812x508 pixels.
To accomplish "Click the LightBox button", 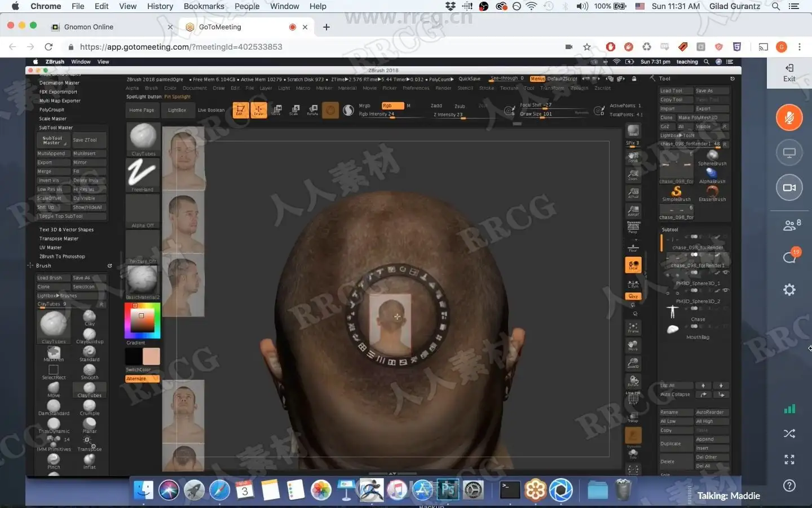I will tap(176, 110).
